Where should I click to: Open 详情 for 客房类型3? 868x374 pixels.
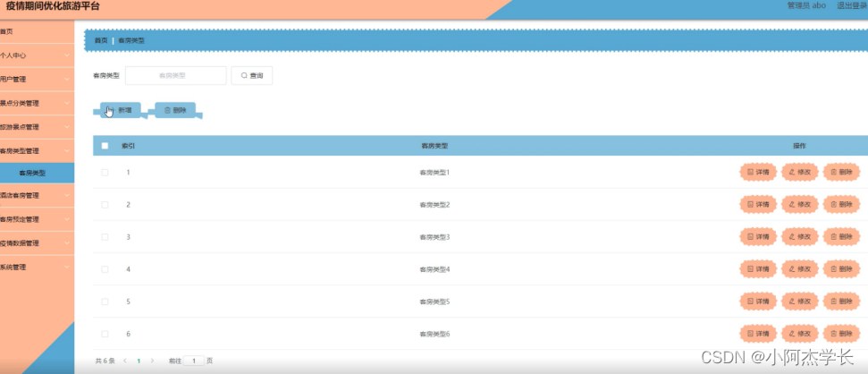tap(758, 237)
